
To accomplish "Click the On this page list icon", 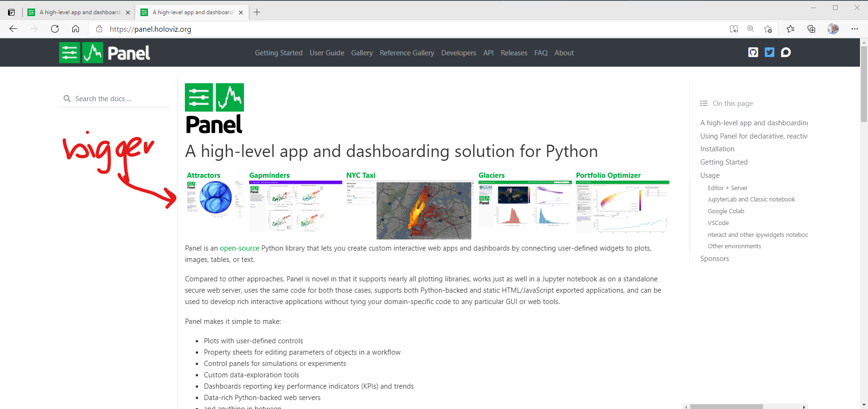I will 704,104.
